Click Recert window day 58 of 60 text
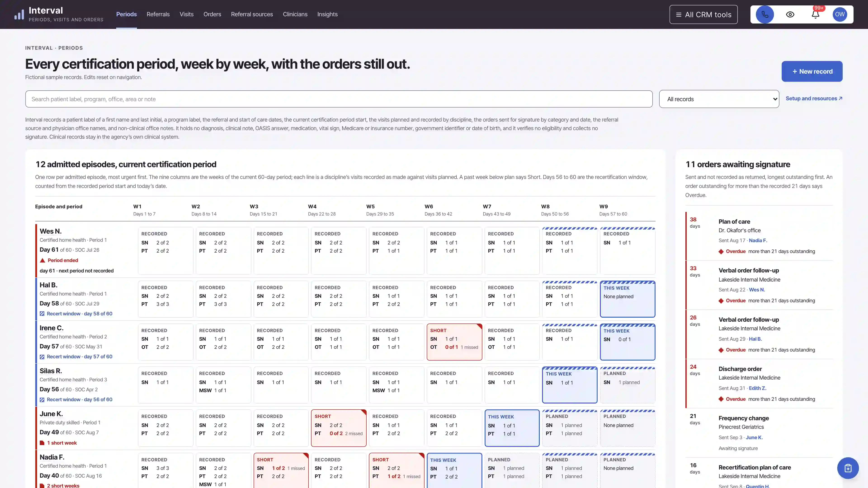Viewport: 868px width, 488px height. 80,314
